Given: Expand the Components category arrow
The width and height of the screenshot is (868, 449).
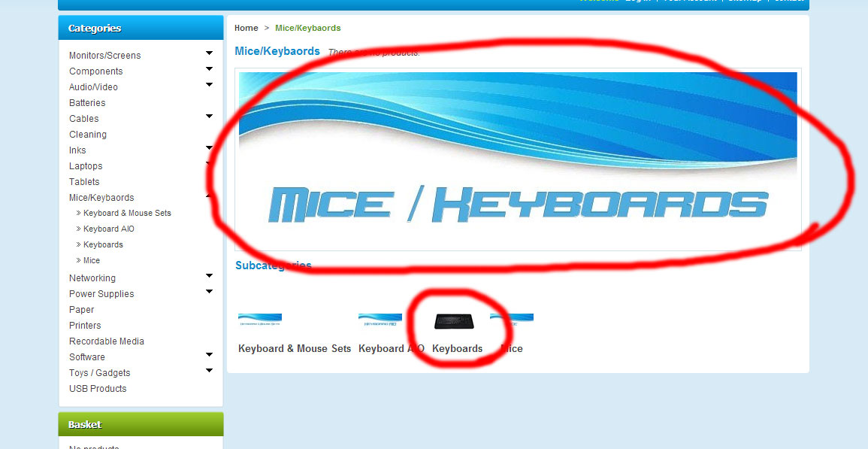Looking at the screenshot, I should 209,68.
